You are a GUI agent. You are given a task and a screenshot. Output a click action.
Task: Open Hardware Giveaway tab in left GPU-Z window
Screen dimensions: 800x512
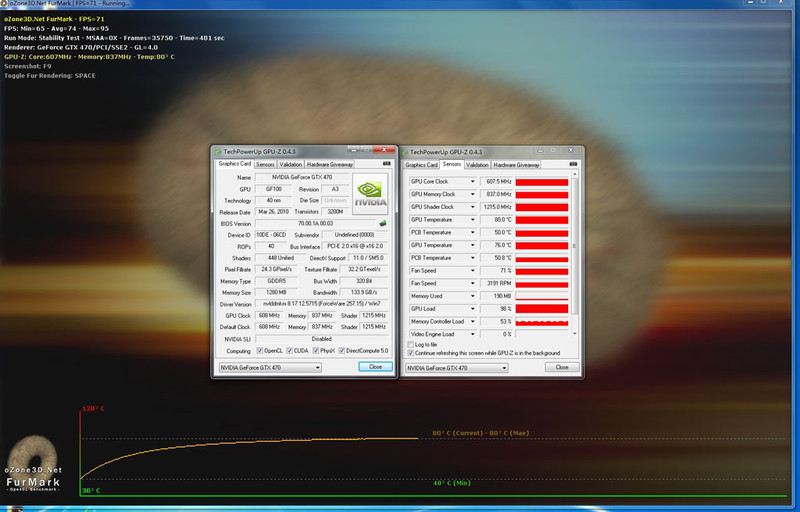coord(330,164)
